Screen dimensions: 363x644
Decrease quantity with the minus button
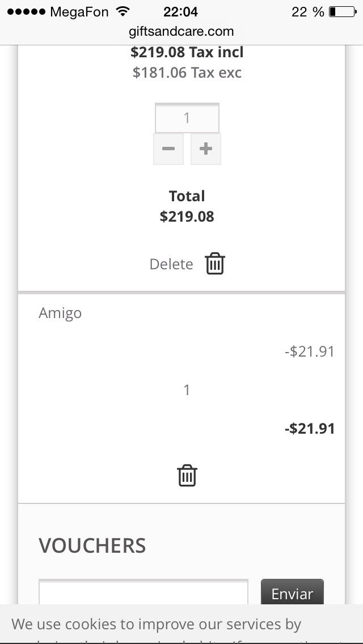pyautogui.click(x=168, y=149)
